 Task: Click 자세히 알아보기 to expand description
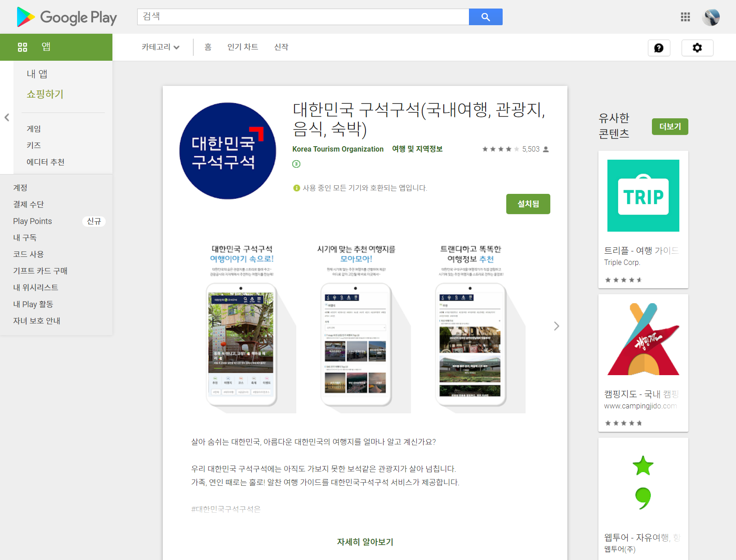(x=365, y=542)
